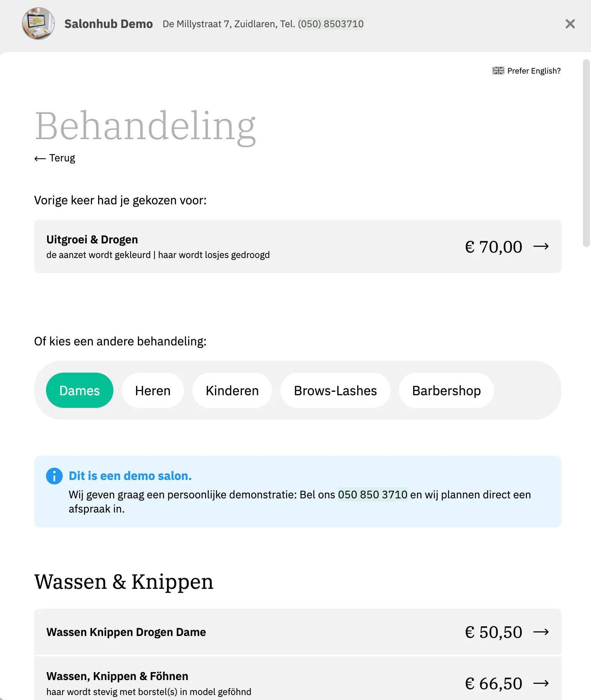Viewport: 591px width, 700px height.
Task: Click the Salonhub Demo logo avatar
Action: click(x=38, y=24)
